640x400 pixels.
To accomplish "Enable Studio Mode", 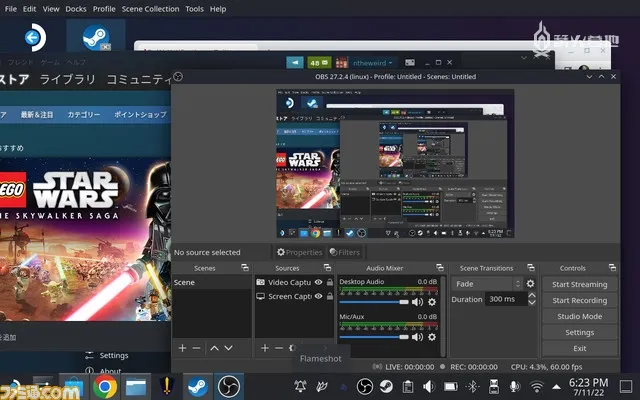I will point(579,316).
